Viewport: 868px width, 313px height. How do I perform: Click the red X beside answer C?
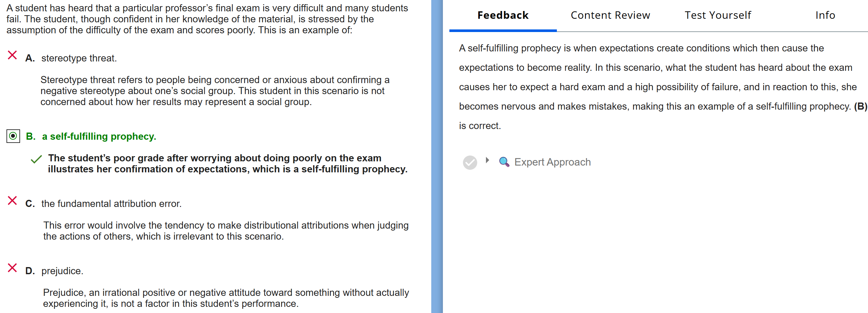(x=13, y=200)
